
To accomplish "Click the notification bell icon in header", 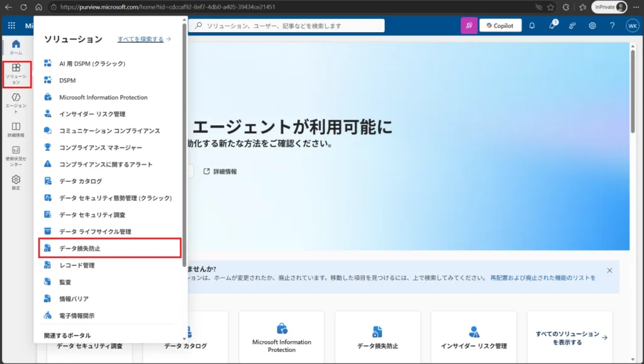I will 532,25.
